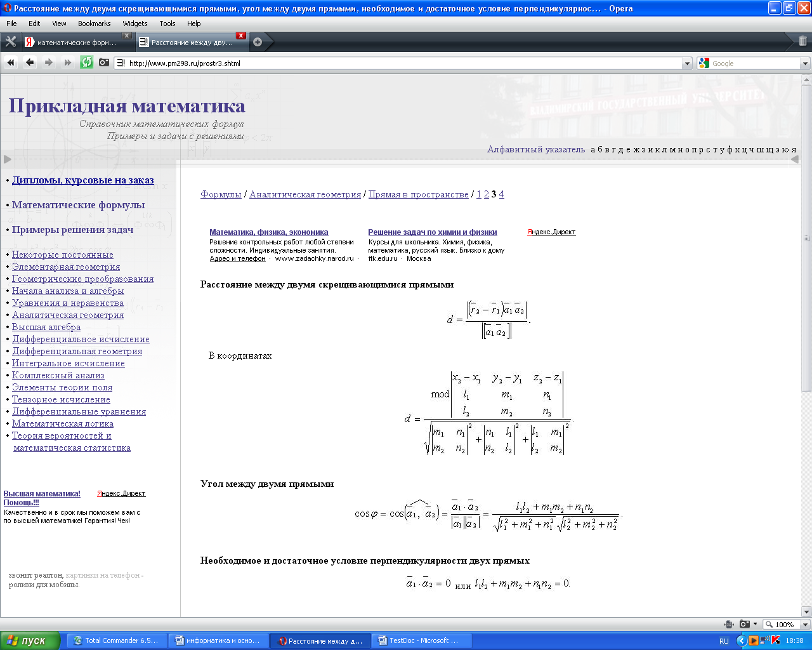Open the Tools menu
The width and height of the screenshot is (812, 650).
point(167,23)
